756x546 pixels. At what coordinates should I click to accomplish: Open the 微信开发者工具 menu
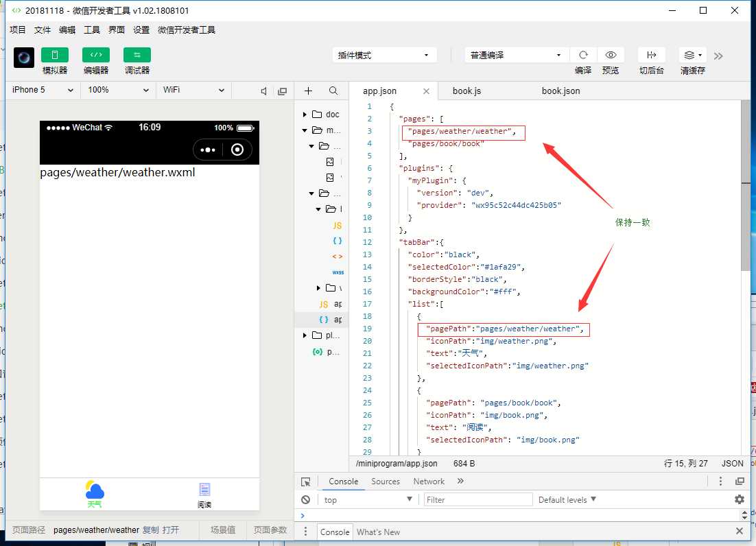coord(187,30)
